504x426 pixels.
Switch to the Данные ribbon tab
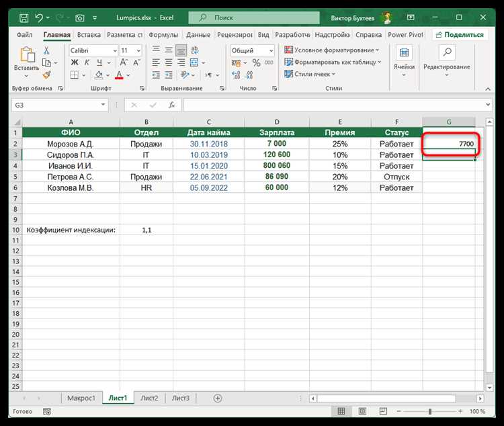(198, 35)
